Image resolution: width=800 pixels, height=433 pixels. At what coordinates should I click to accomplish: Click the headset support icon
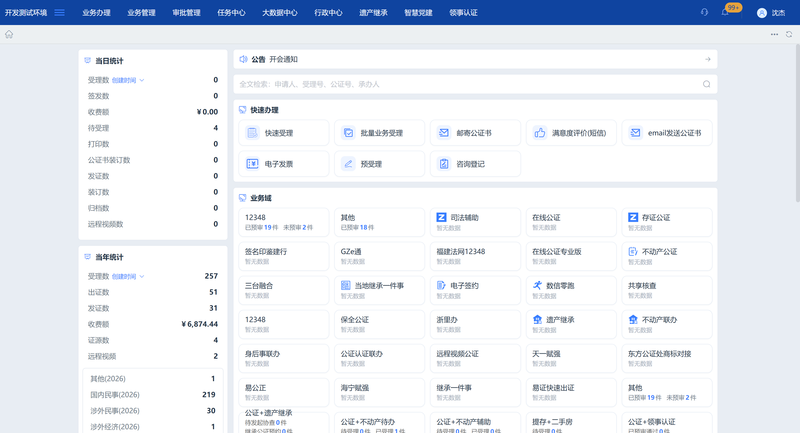705,12
